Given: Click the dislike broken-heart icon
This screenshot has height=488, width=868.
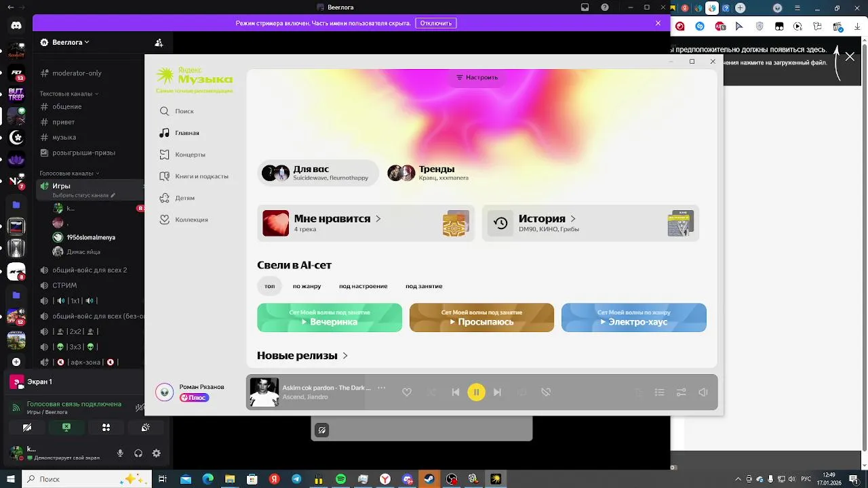Looking at the screenshot, I should click(545, 392).
